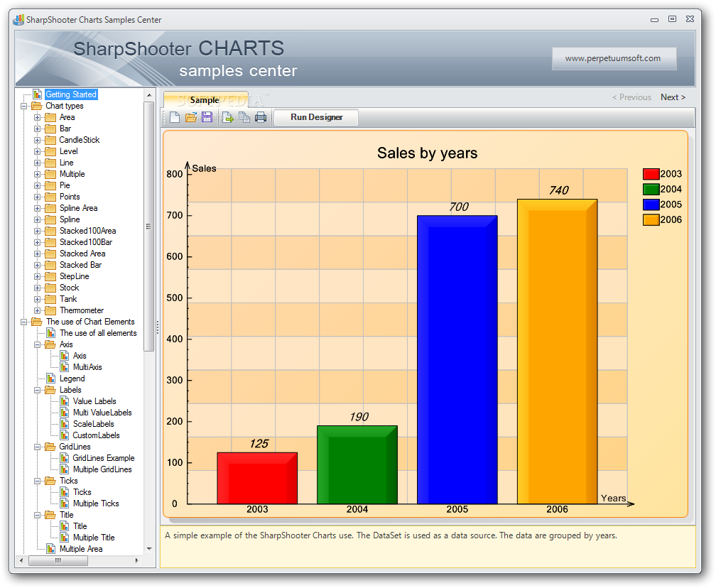This screenshot has width=716, height=588.
Task: Click the blue 2005 bar in chart
Action: point(457,360)
